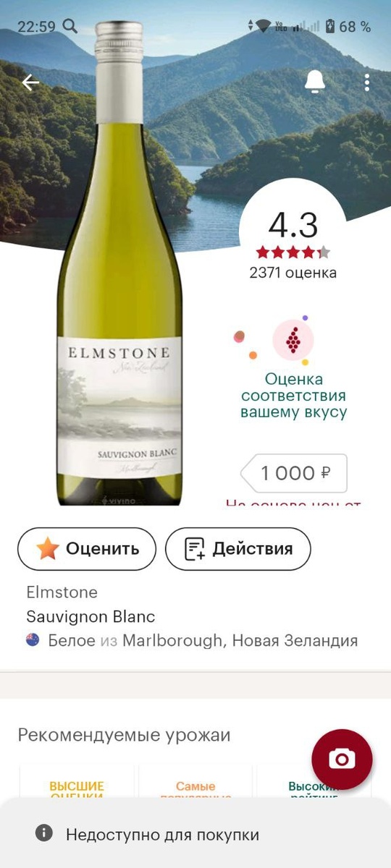Image resolution: width=391 pixels, height=868 pixels.
Task: Tap the New Zealand flag icon
Action: point(33,640)
